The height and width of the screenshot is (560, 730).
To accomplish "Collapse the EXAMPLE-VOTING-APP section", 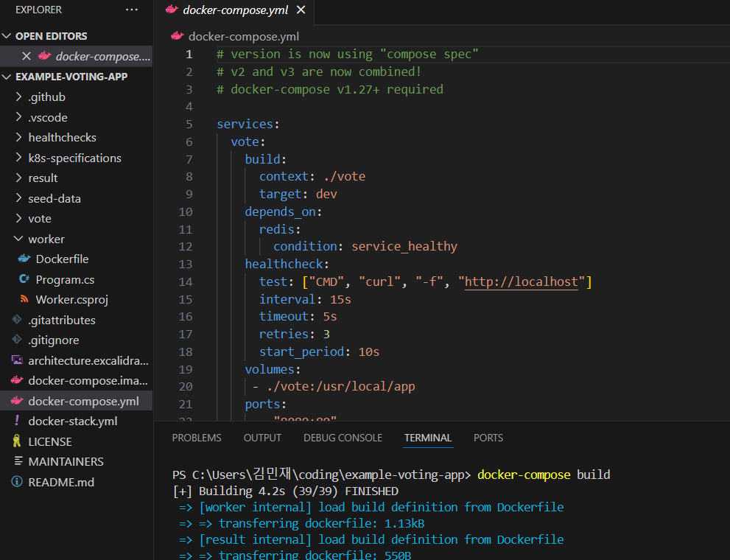I will pos(7,77).
